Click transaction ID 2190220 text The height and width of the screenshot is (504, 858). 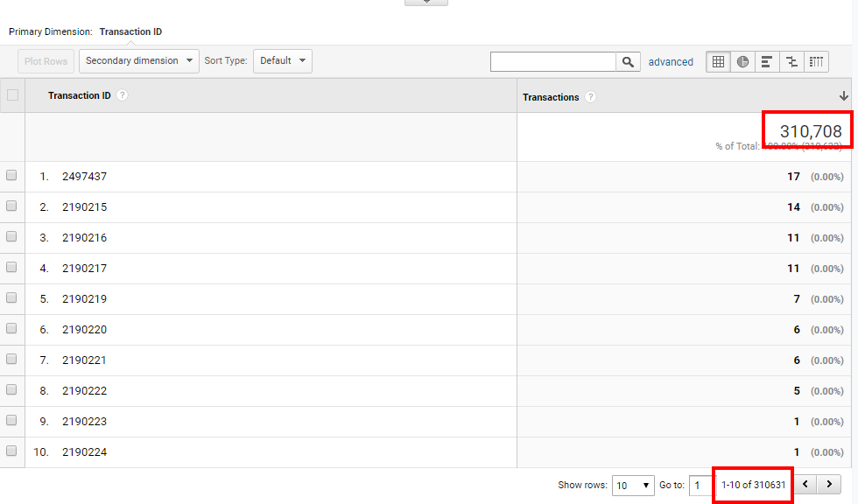click(x=84, y=330)
